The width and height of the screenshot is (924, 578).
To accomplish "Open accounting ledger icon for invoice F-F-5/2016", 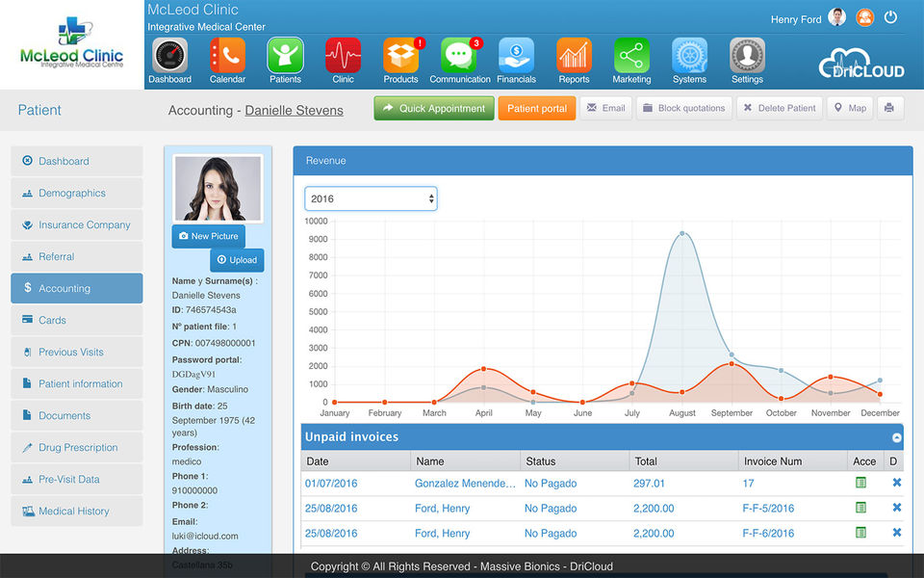I will tap(860, 508).
